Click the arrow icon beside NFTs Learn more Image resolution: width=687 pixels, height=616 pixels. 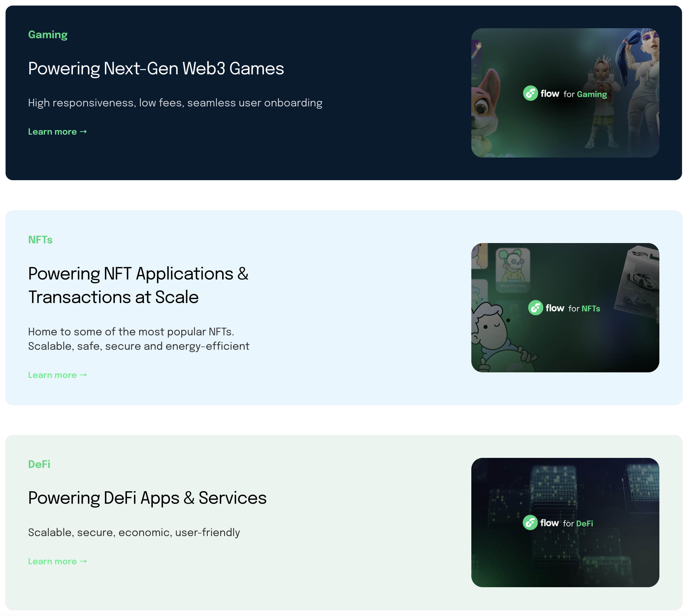(x=83, y=375)
